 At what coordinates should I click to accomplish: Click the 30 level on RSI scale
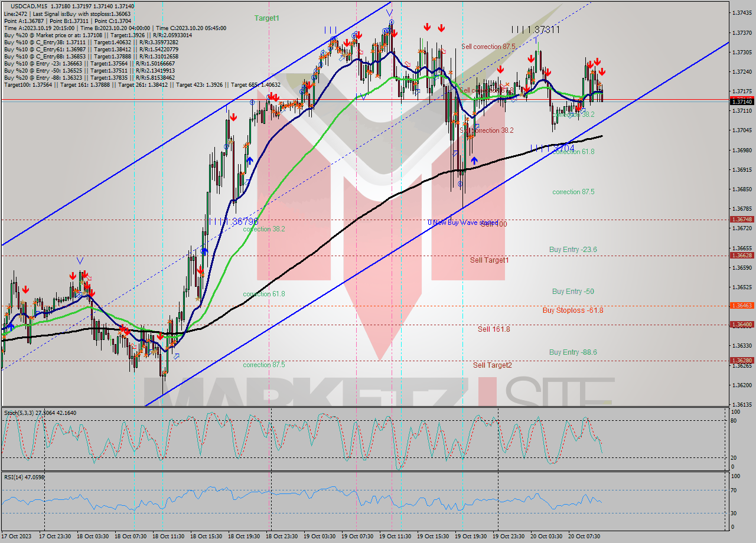pos(734,512)
